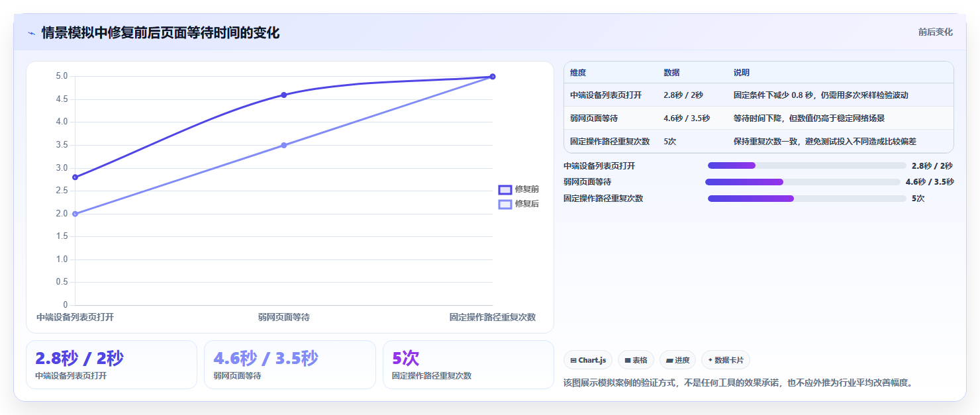Click the 固定操作路径重复次数 label in the progress list
Screen dimensions: 980x415
coord(603,199)
